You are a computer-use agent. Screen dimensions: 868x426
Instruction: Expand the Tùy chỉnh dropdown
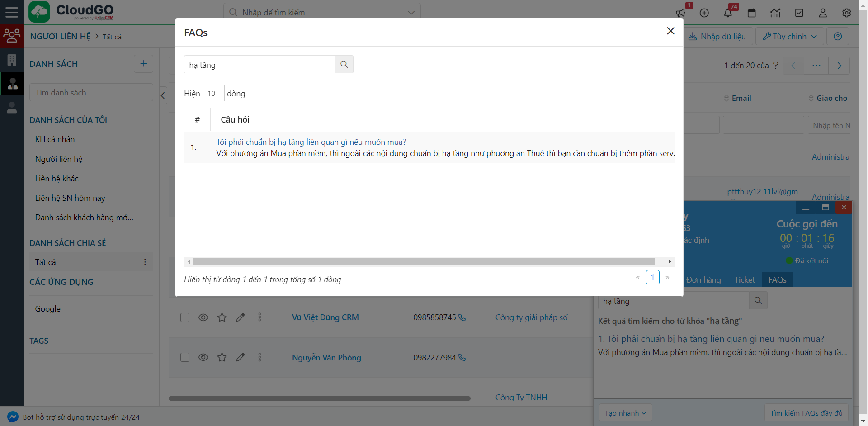[x=789, y=36]
